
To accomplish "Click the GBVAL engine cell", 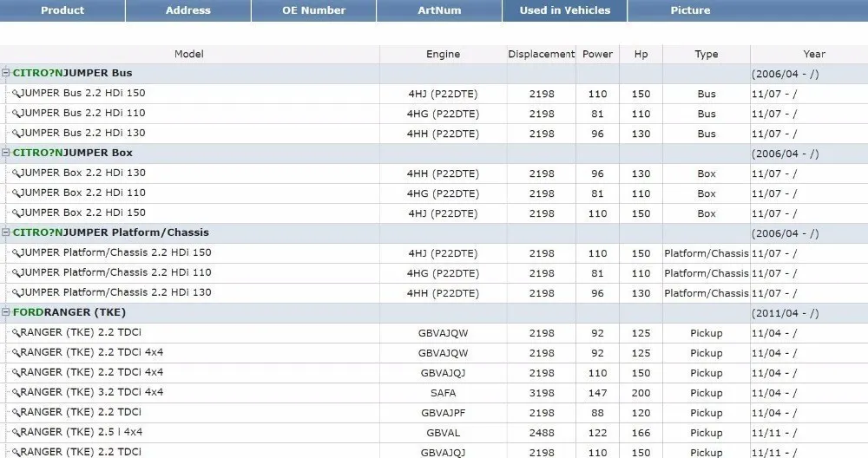I will click(x=443, y=433).
